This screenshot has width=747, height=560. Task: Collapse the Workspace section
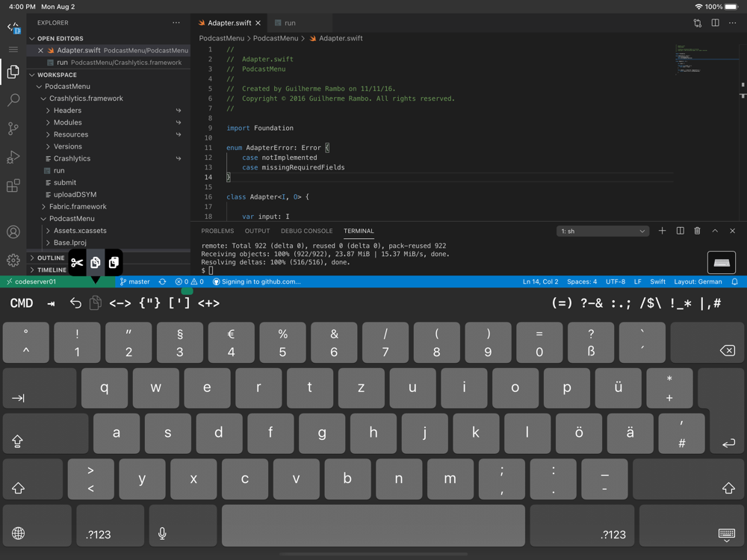tap(108, 75)
